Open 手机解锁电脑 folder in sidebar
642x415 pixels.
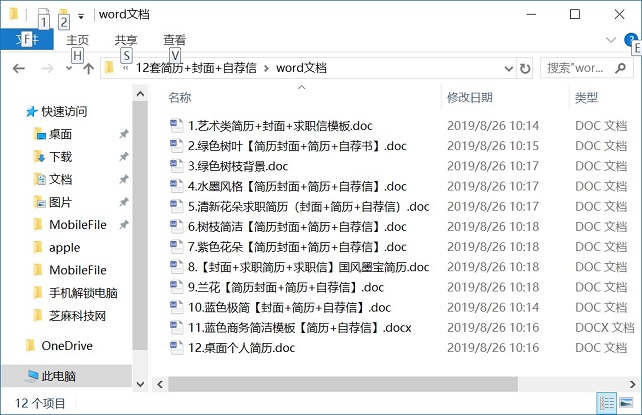(83, 293)
